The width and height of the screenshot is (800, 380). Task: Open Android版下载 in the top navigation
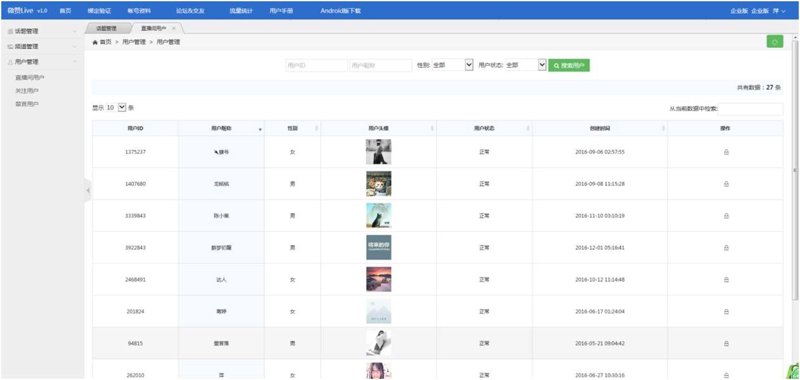click(x=340, y=11)
